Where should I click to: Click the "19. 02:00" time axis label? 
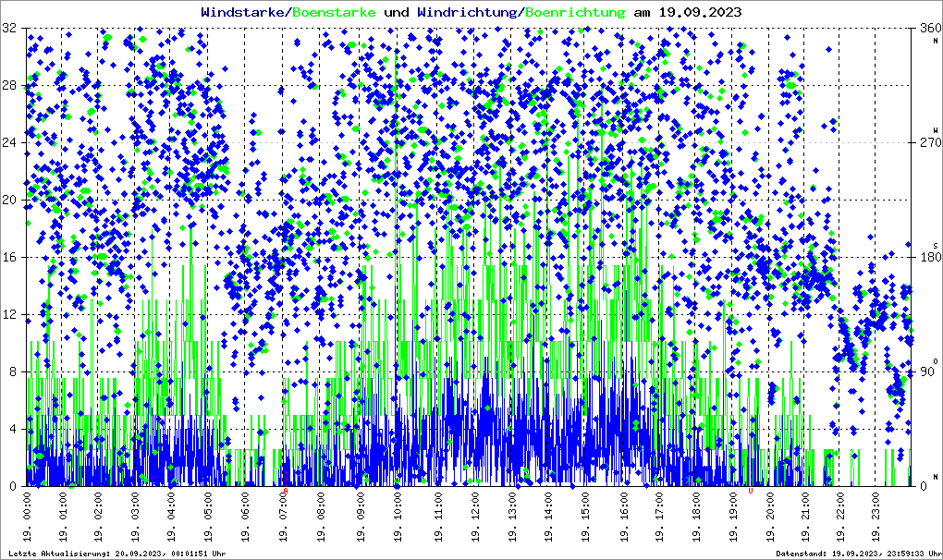[99, 517]
